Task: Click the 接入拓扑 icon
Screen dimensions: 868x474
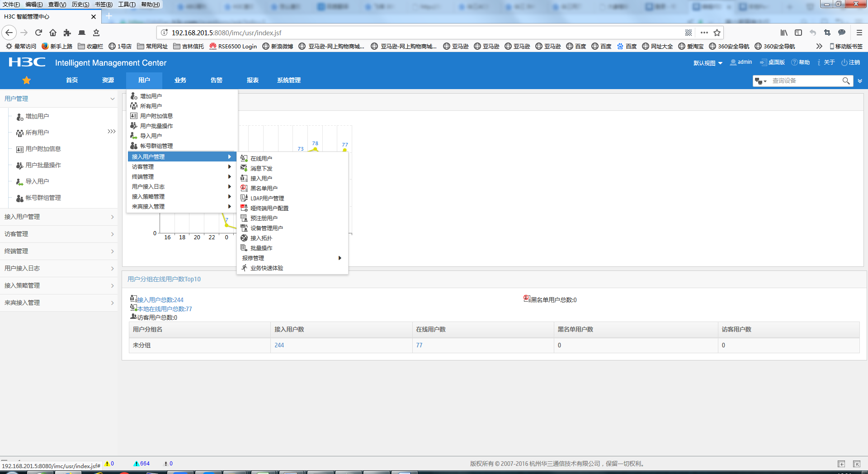Action: [x=244, y=238]
